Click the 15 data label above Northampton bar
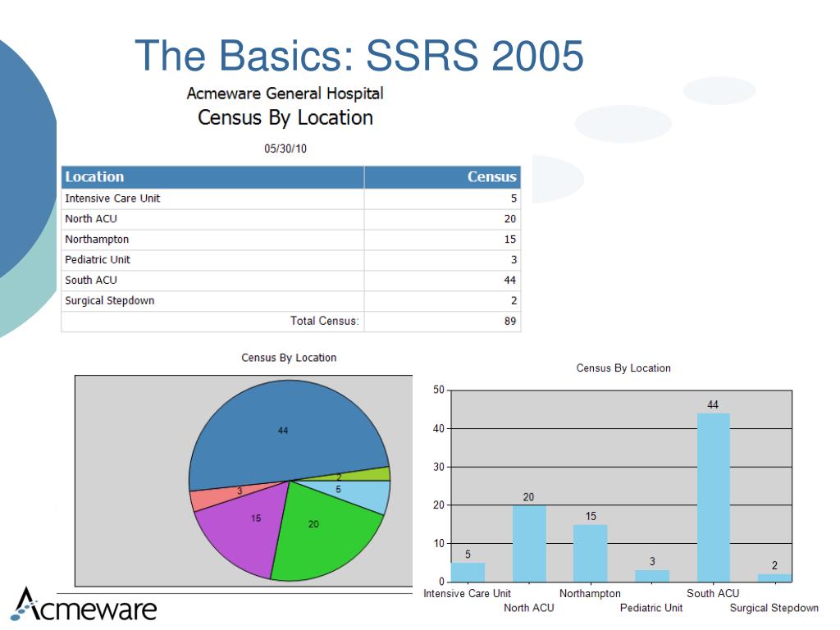Screen dimensions: 840x630 (x=591, y=517)
